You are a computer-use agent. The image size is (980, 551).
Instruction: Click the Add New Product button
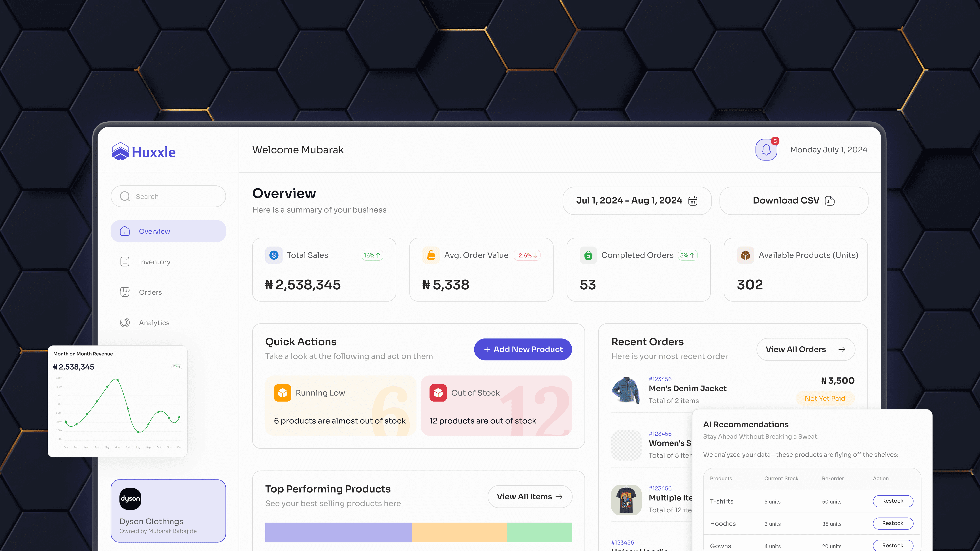pos(523,349)
